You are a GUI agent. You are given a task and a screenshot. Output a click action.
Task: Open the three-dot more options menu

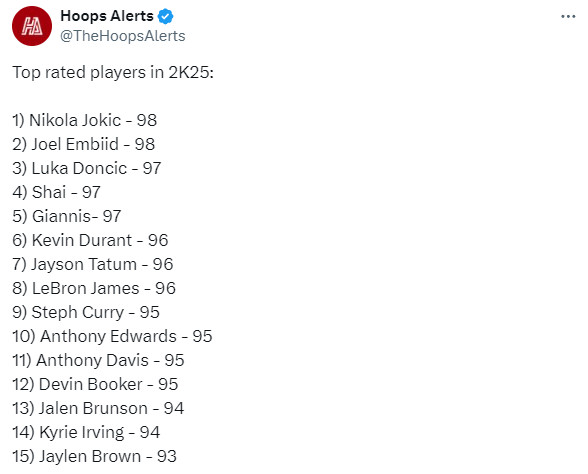568,16
